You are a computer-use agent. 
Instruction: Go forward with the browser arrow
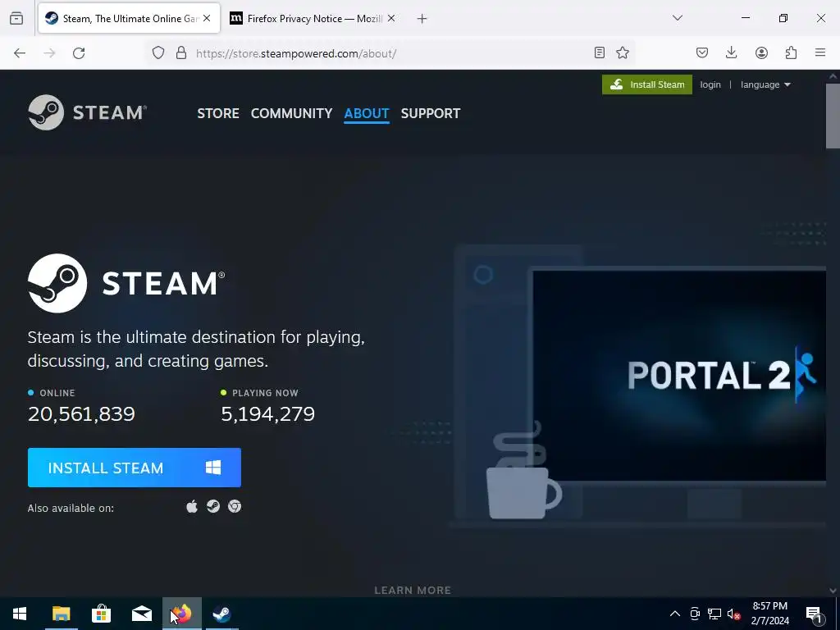[49, 52]
